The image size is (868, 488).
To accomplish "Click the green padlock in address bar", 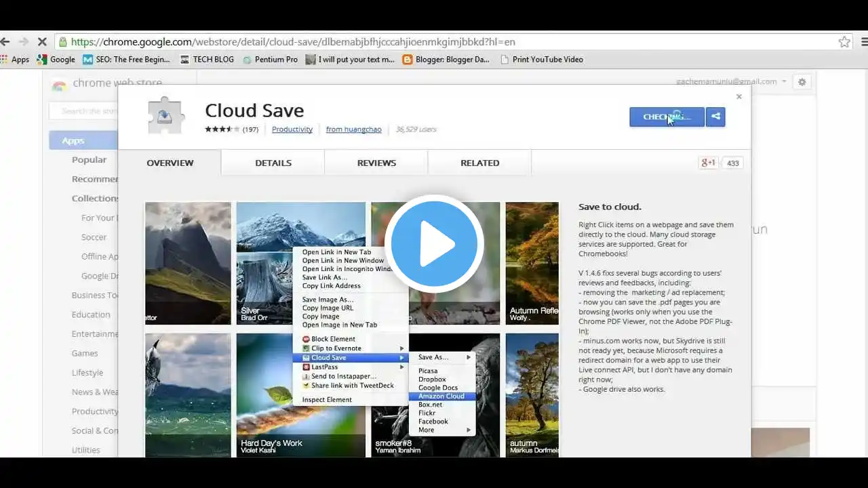I will (x=62, y=42).
